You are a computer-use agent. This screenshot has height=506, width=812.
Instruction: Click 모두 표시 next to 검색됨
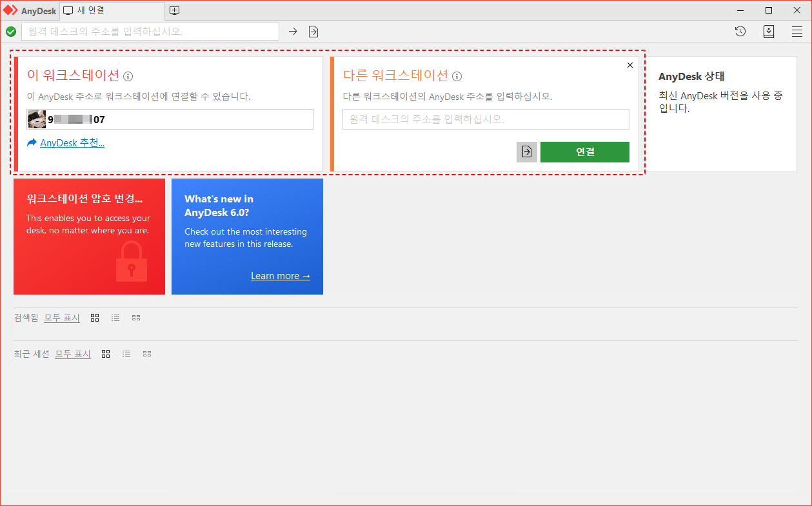pyautogui.click(x=62, y=318)
